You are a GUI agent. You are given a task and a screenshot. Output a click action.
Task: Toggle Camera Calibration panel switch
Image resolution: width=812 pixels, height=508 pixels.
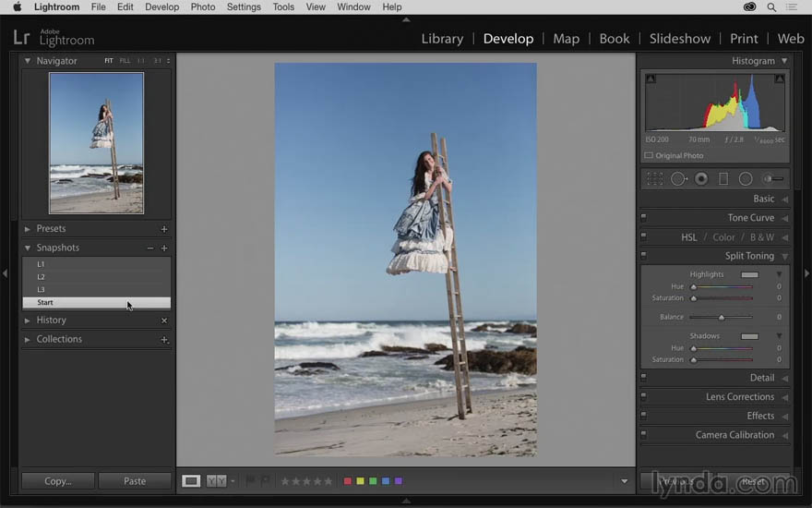[x=643, y=435]
